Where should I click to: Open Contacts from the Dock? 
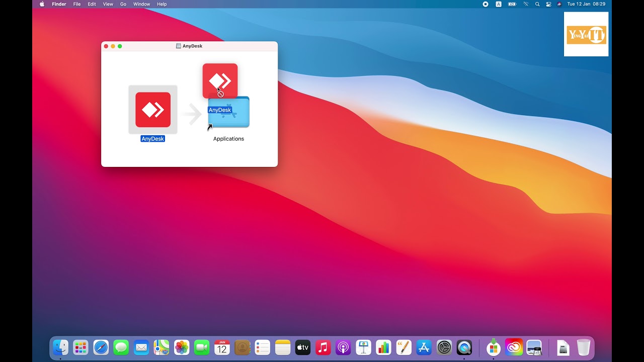243,347
